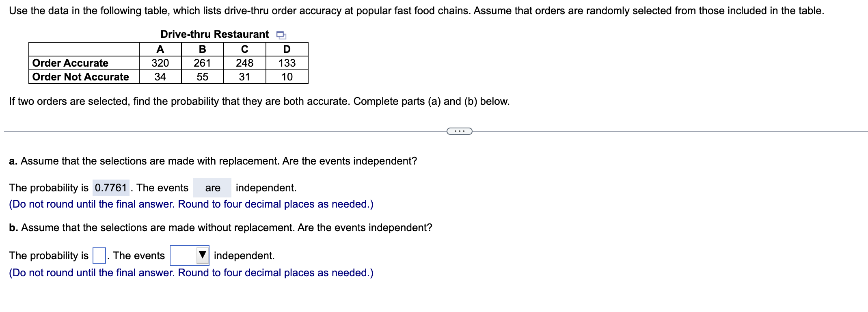868x312 pixels.
Task: Open the data table popup icon
Action: (281, 35)
